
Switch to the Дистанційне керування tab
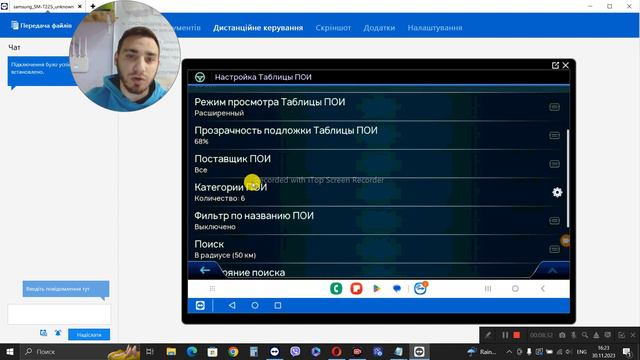point(258,28)
